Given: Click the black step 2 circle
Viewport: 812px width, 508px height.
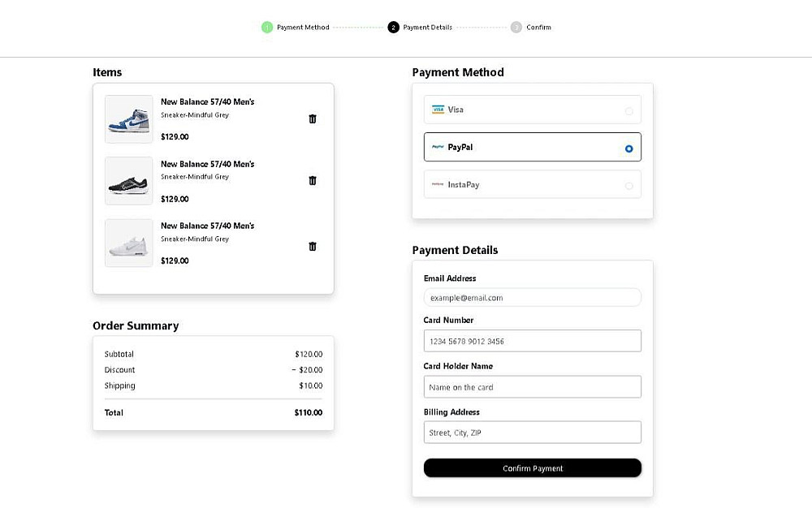Looking at the screenshot, I should coord(394,28).
